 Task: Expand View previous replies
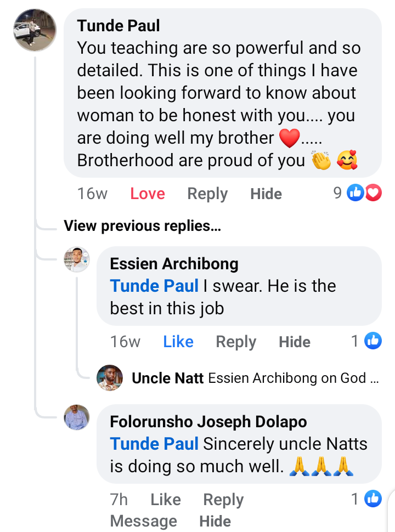(142, 225)
